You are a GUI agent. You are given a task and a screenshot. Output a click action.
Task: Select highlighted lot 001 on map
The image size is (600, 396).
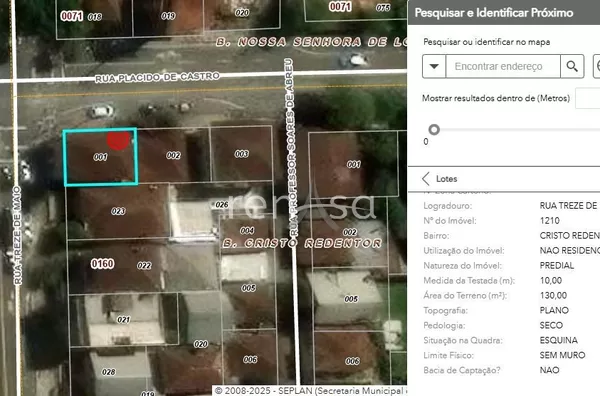coord(100,157)
